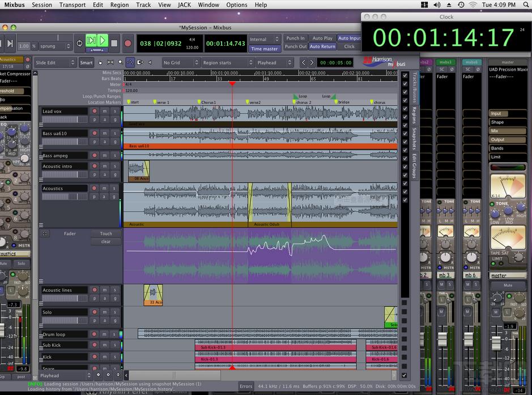Open the system volume menu
532x395 pixels.
[x=437, y=5]
